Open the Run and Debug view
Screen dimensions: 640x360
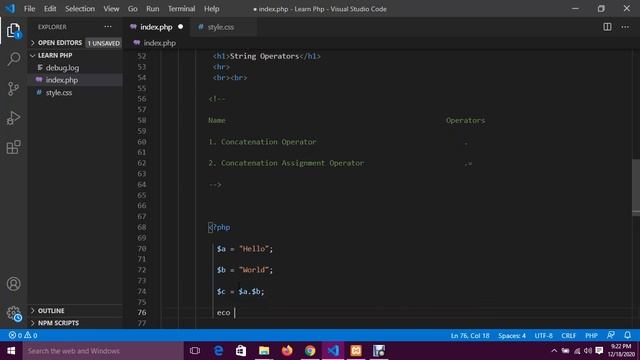(x=13, y=118)
